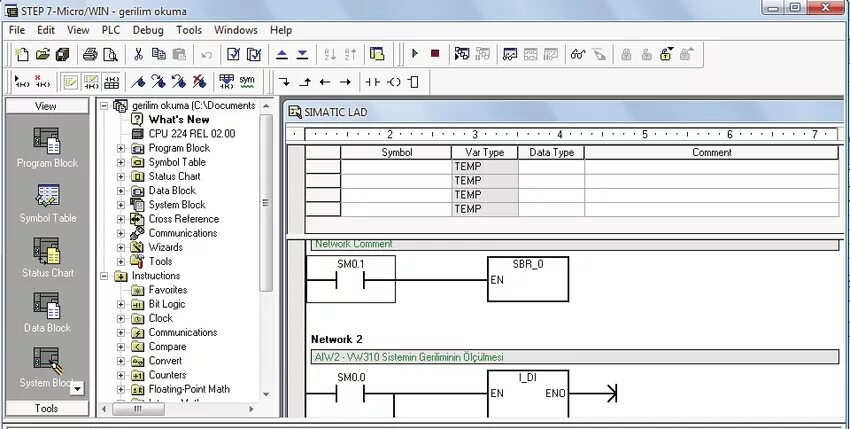Click the yellow Force padlock icon

666,54
